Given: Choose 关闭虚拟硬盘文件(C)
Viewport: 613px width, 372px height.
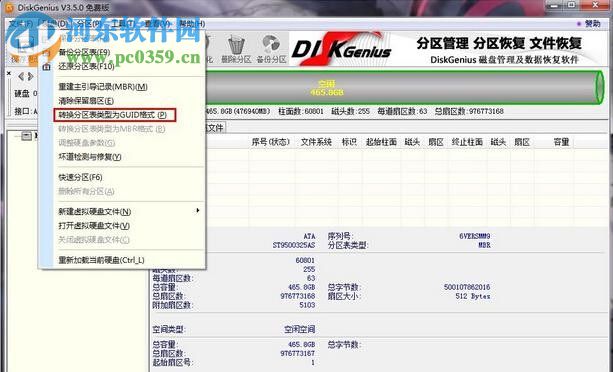Looking at the screenshot, I should click(x=94, y=240).
